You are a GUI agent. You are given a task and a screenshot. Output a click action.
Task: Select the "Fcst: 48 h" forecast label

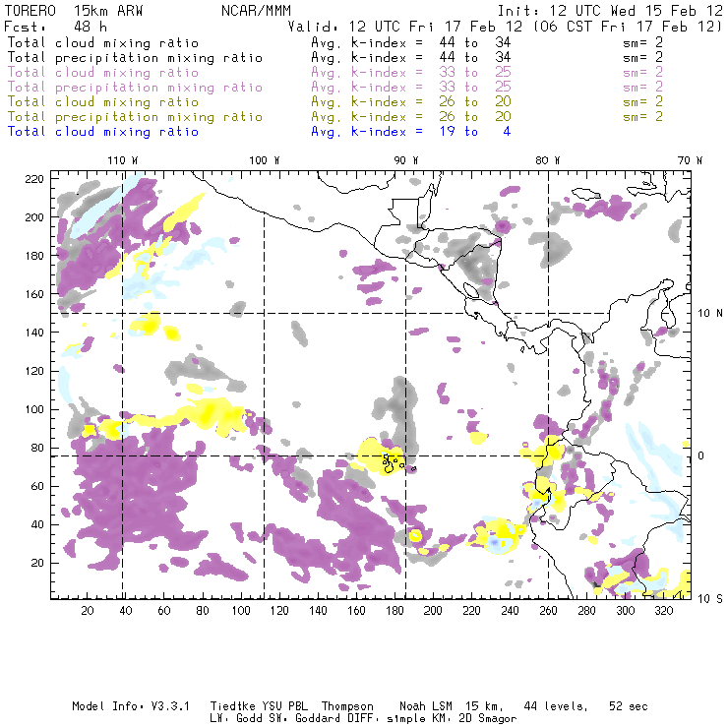pyautogui.click(x=55, y=26)
